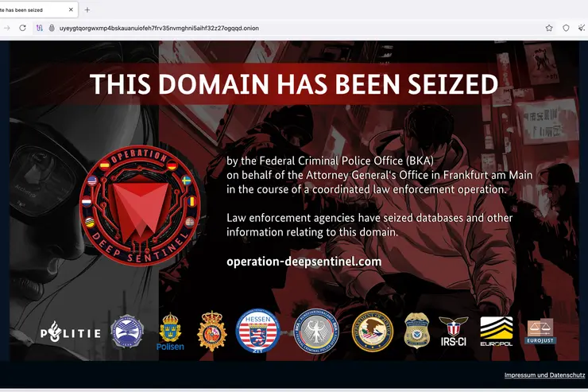The image size is (588, 392).
Task: Click the Europol logo
Action: coord(497,332)
